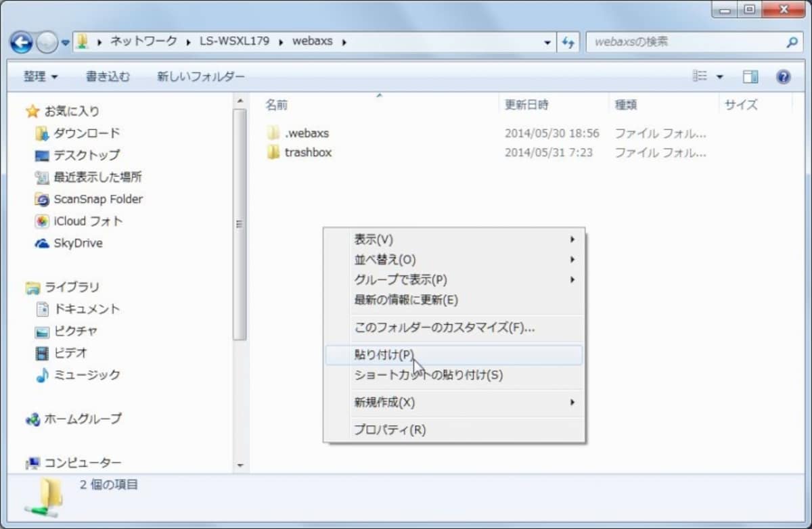Click the Back navigation arrow button
Image resolution: width=812 pixels, height=529 pixels.
tap(21, 43)
